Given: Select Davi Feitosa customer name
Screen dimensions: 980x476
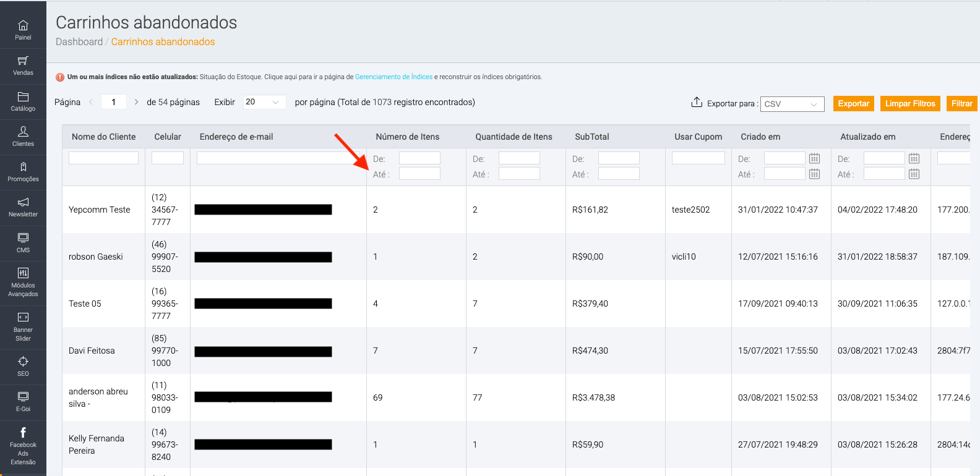Looking at the screenshot, I should (x=92, y=351).
